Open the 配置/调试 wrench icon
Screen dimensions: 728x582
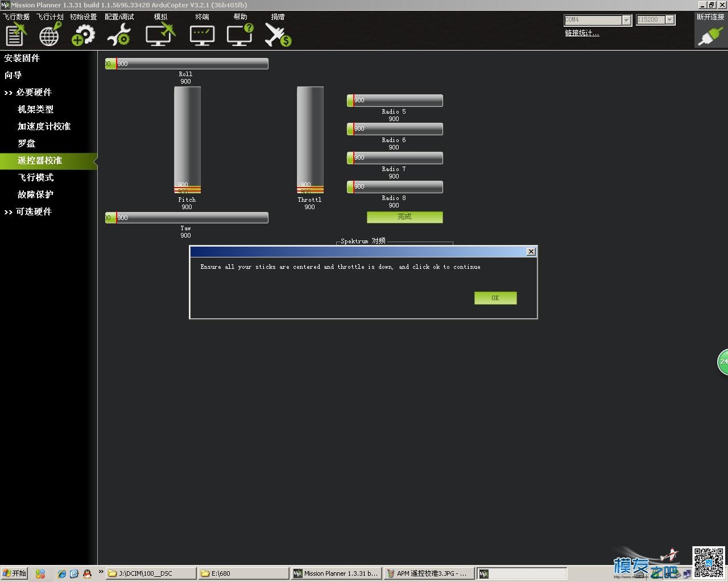click(x=119, y=34)
